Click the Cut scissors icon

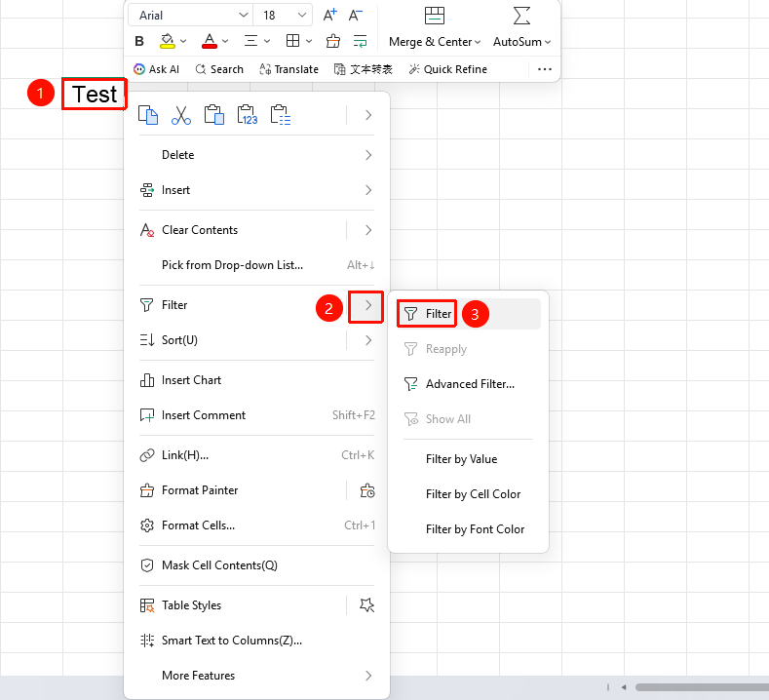pyautogui.click(x=181, y=115)
